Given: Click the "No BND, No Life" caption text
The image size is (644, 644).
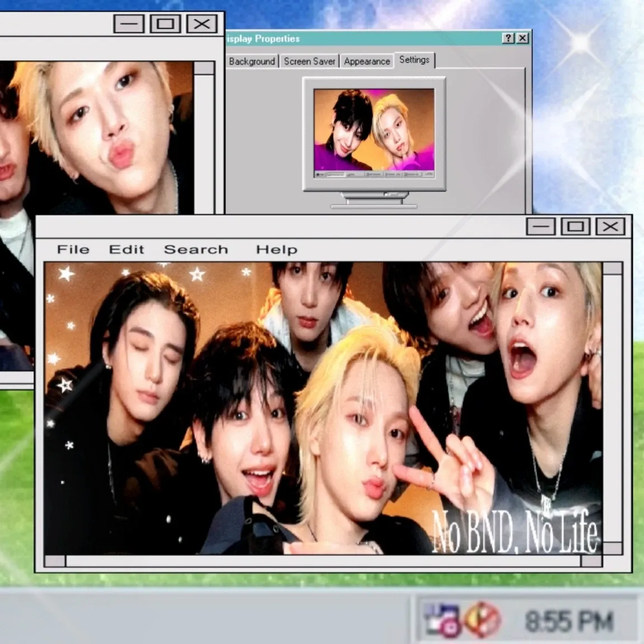Looking at the screenshot, I should 515,532.
